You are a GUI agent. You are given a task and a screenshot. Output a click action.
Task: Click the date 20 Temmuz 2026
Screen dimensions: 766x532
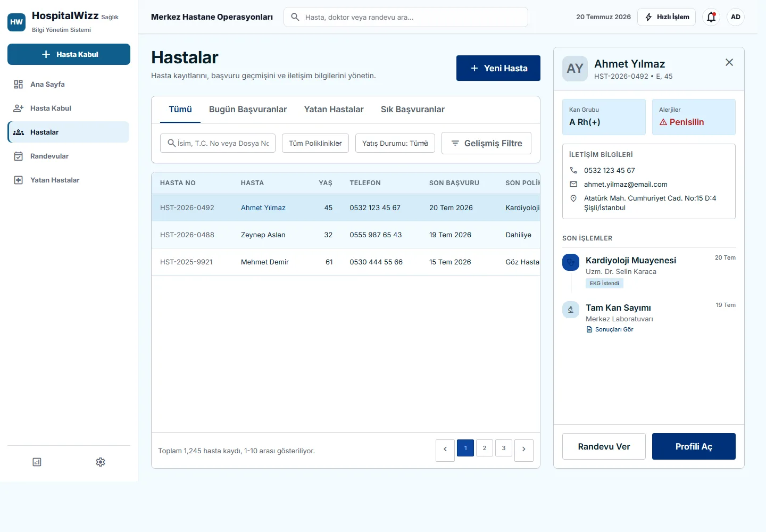(x=603, y=17)
